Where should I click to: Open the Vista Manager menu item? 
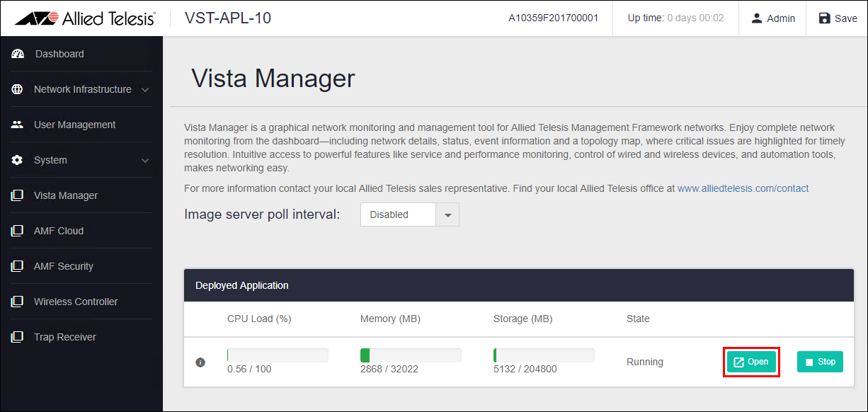click(66, 195)
